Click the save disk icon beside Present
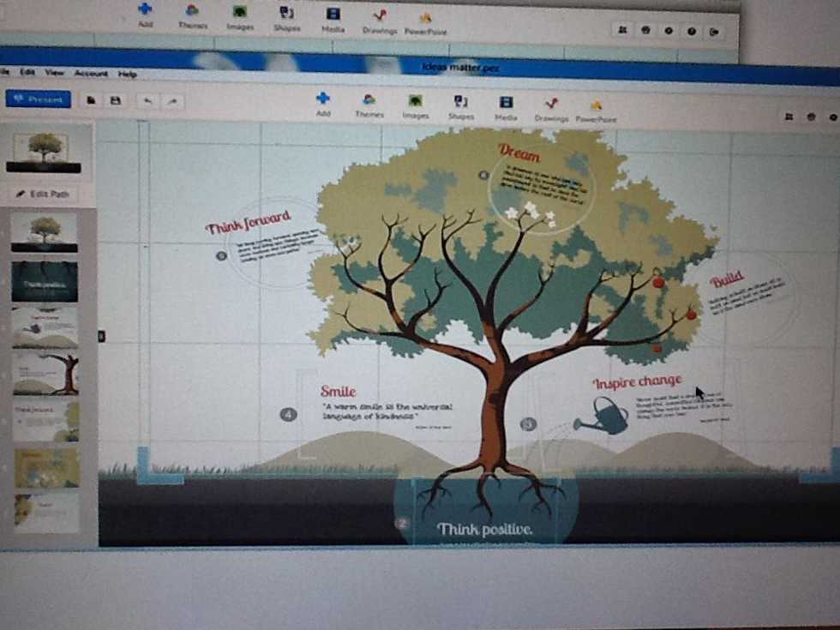This screenshot has width=840, height=630. [x=115, y=100]
